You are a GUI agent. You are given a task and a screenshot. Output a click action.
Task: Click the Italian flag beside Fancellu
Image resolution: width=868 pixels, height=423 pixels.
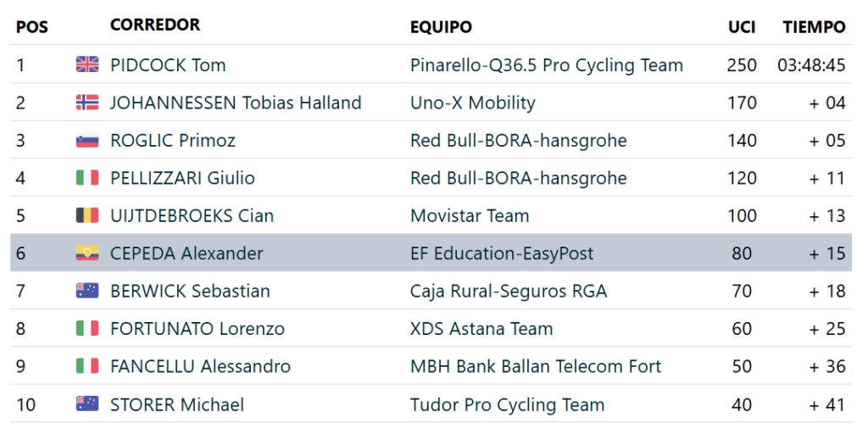(x=87, y=366)
